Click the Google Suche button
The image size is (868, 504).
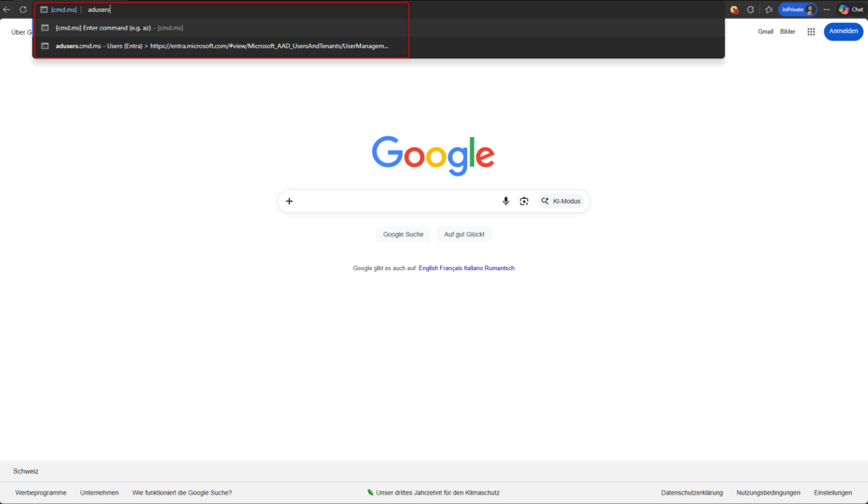pyautogui.click(x=403, y=234)
